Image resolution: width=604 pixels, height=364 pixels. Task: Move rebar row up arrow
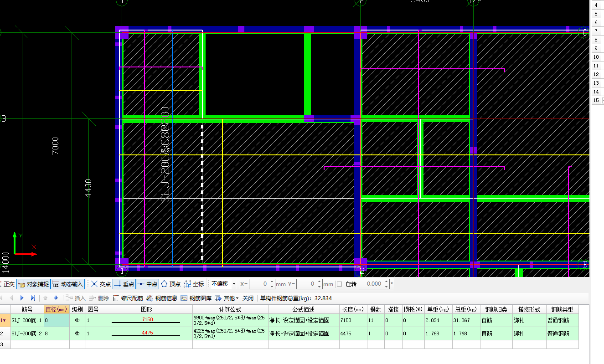(x=46, y=298)
